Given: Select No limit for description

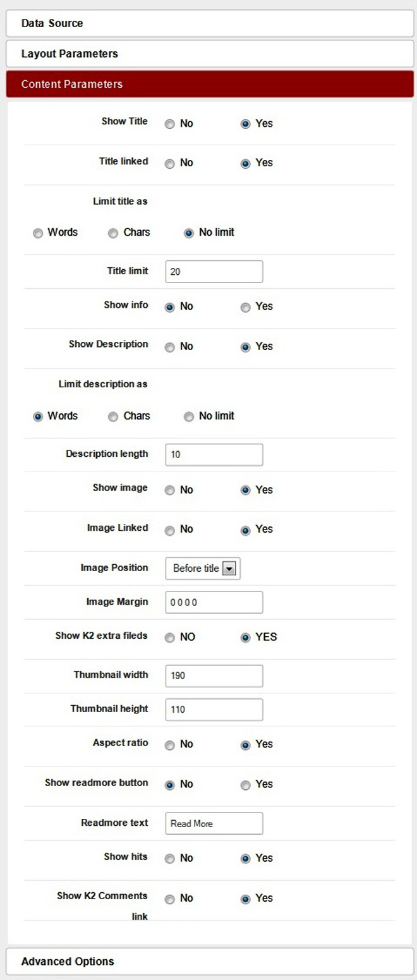Looking at the screenshot, I should tap(188, 416).
